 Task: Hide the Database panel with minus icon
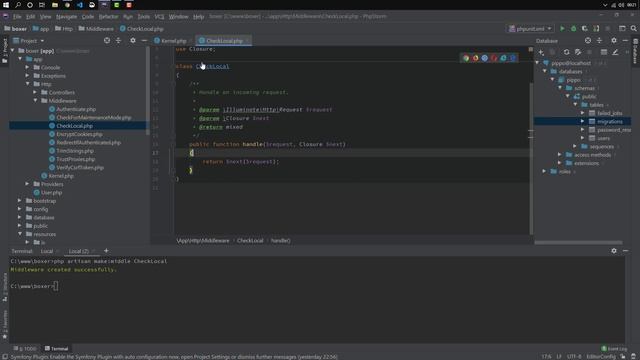coord(625,40)
